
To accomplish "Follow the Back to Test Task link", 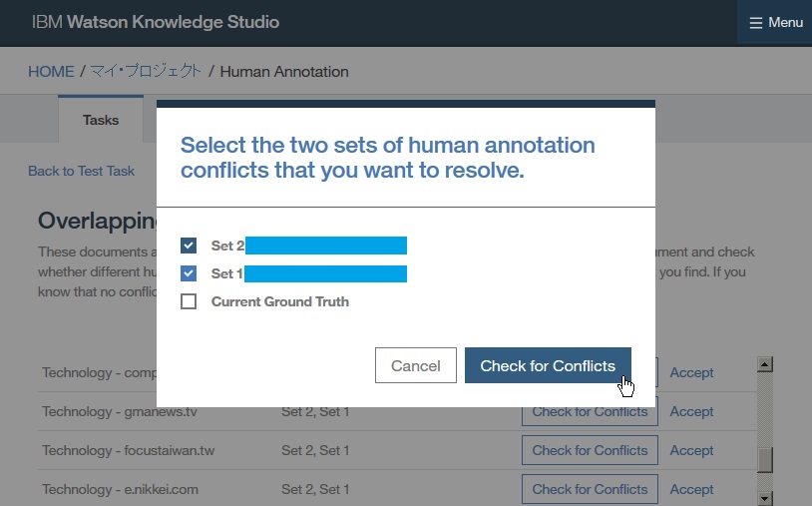I will click(x=81, y=171).
